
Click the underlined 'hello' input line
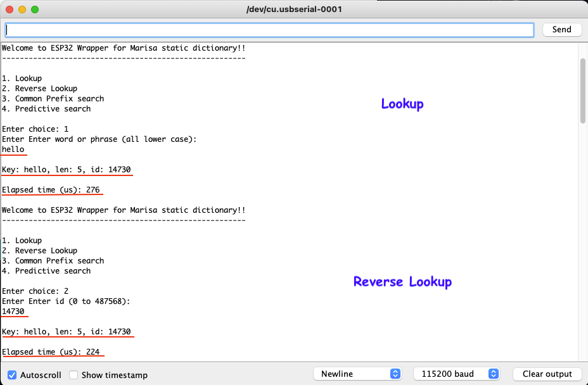(13, 149)
